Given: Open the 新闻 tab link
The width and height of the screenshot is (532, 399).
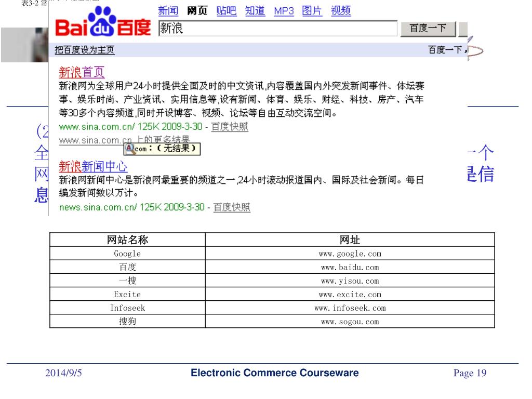Looking at the screenshot, I should coord(168,11).
